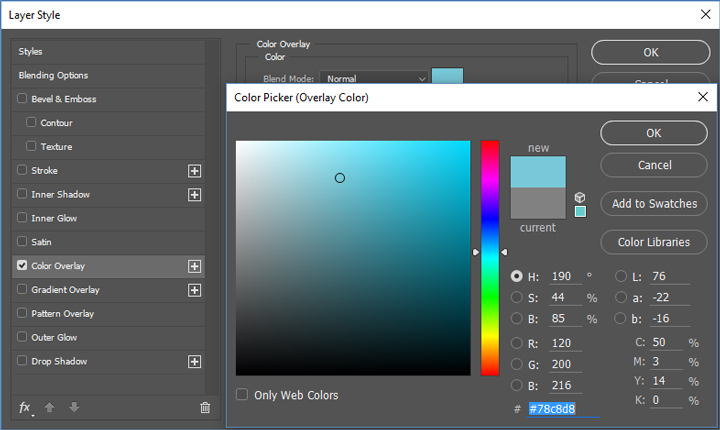Enable the Stroke checkbox
Viewport: 720px width, 430px height.
[x=22, y=170]
